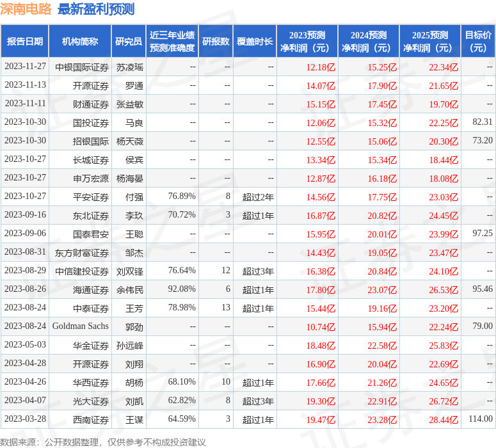Screen dimensions: 496x448
Task: Click target price 79.00
Action: pos(483,326)
